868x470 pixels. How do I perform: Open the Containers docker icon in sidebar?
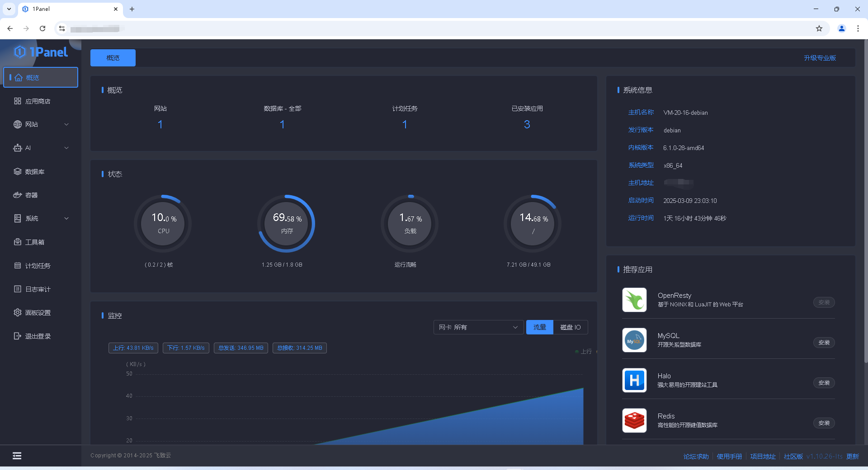pos(18,195)
